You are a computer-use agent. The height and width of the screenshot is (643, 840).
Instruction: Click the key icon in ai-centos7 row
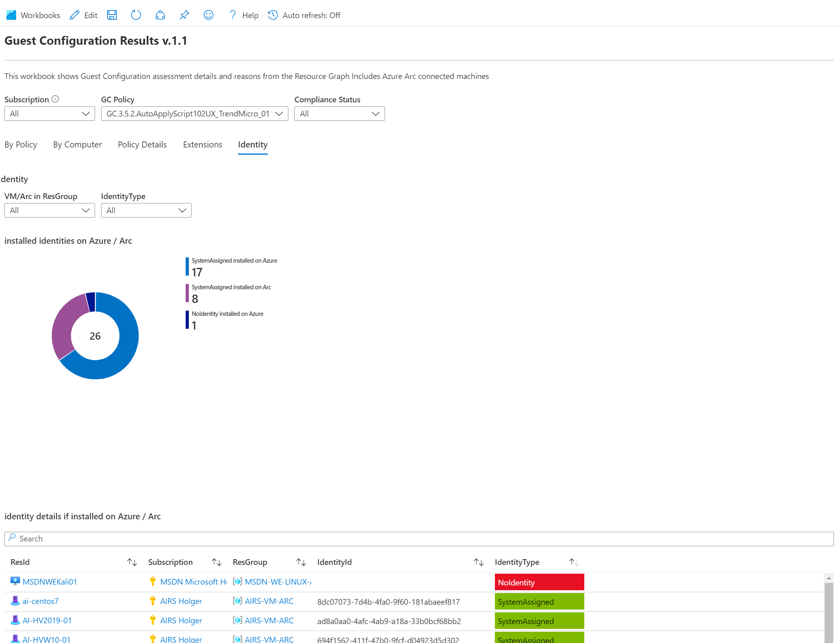pyautogui.click(x=153, y=601)
